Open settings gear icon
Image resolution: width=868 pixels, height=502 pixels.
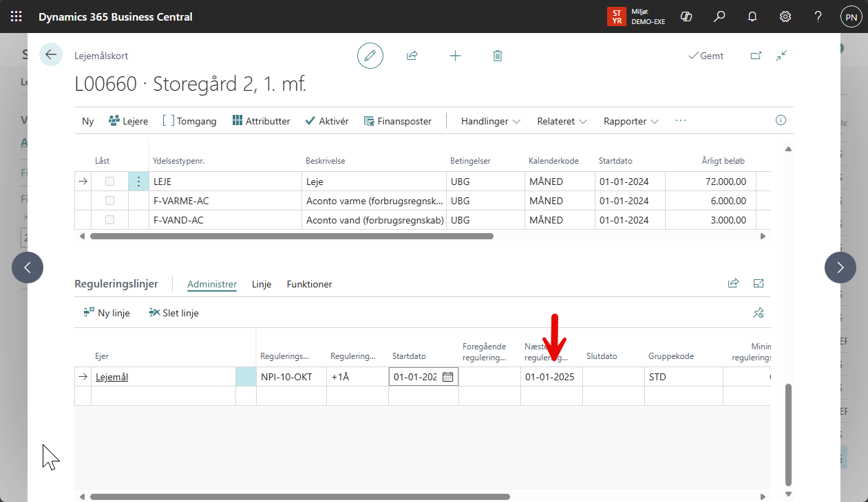(x=785, y=17)
